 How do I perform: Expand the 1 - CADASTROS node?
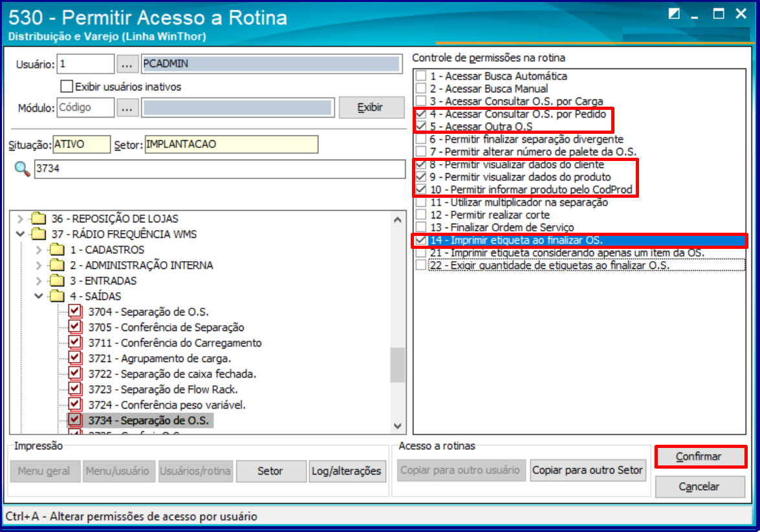click(x=39, y=250)
